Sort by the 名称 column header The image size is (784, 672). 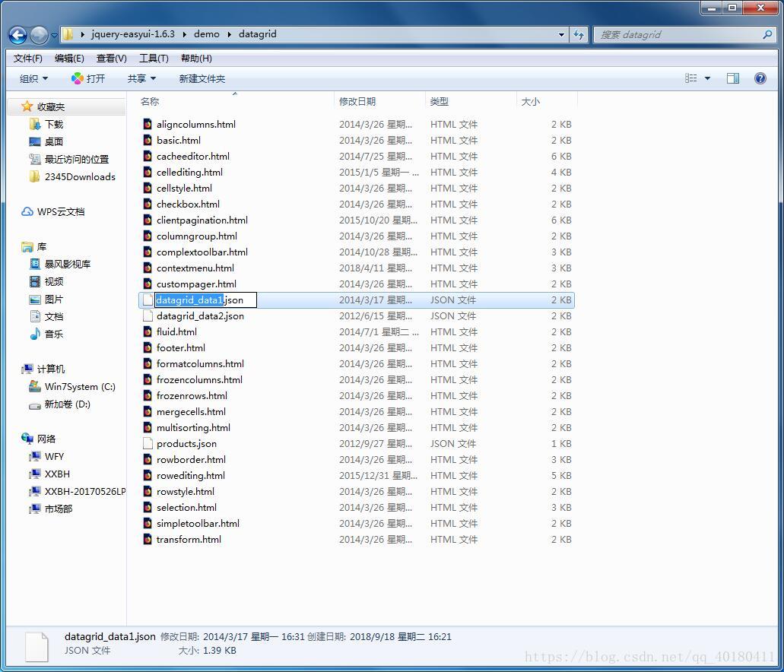150,102
